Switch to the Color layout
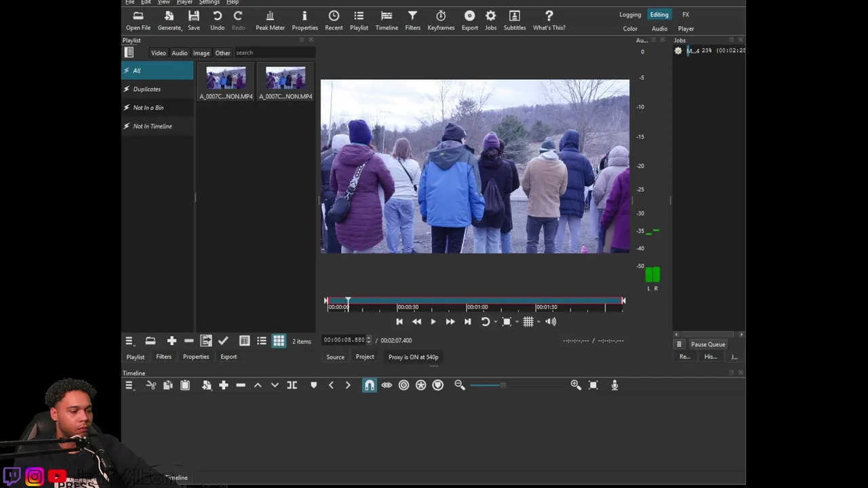The height and width of the screenshot is (488, 868). pos(630,28)
